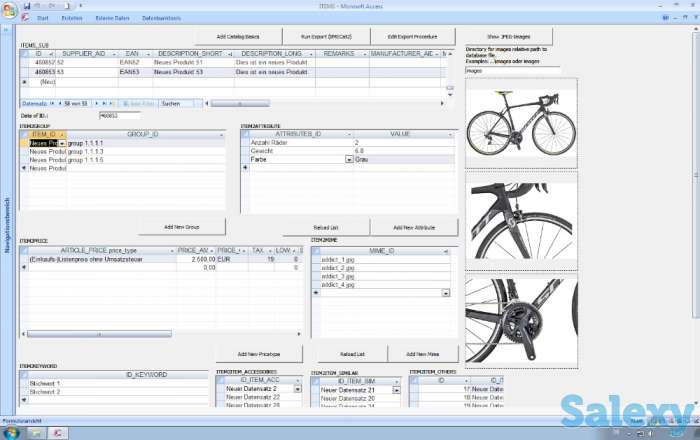The height and width of the screenshot is (440, 700).
Task: Jump to last record in ITEMS_SUB navigator
Action: (104, 104)
